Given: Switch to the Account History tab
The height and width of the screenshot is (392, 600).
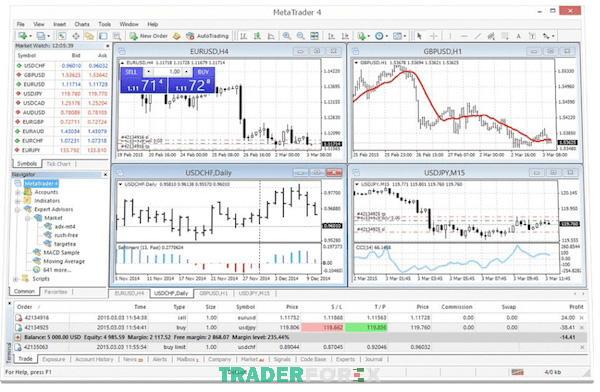Looking at the screenshot, I should coord(94,359).
